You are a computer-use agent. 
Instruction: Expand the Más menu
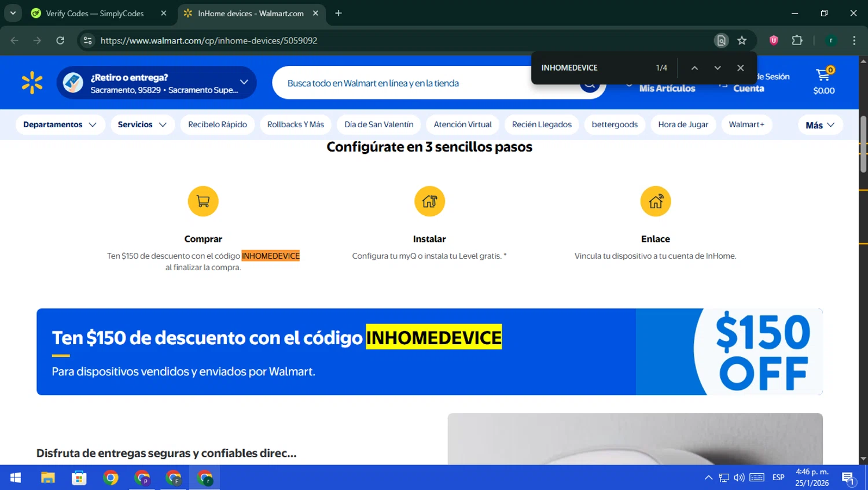820,125
